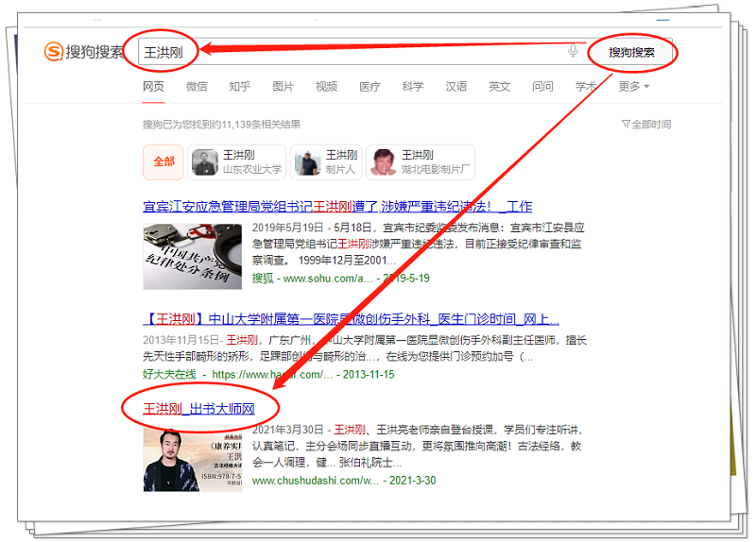The width and height of the screenshot is (756, 542).
Task: Open the 中山大学附属第一医院 doctor result link
Action: pos(351,319)
